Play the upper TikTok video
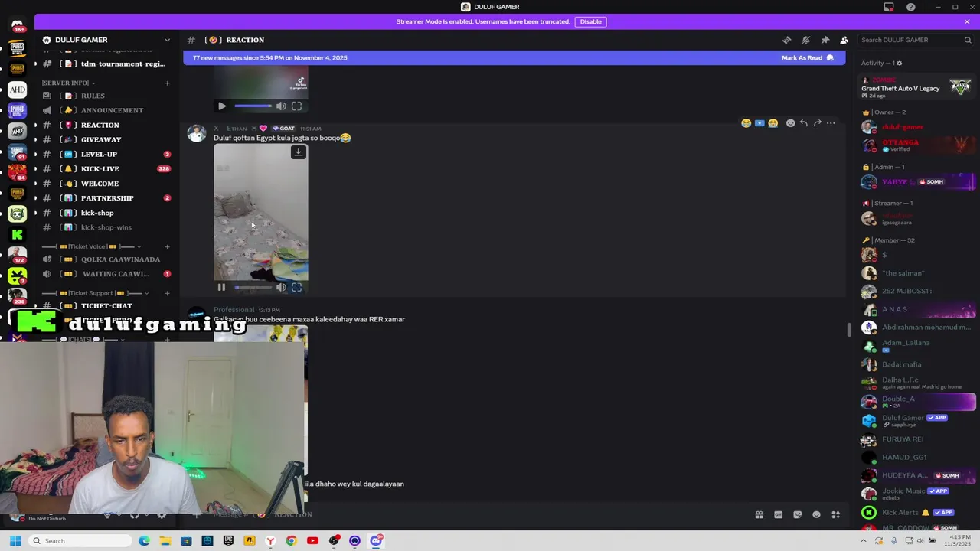980x551 pixels. pos(221,106)
